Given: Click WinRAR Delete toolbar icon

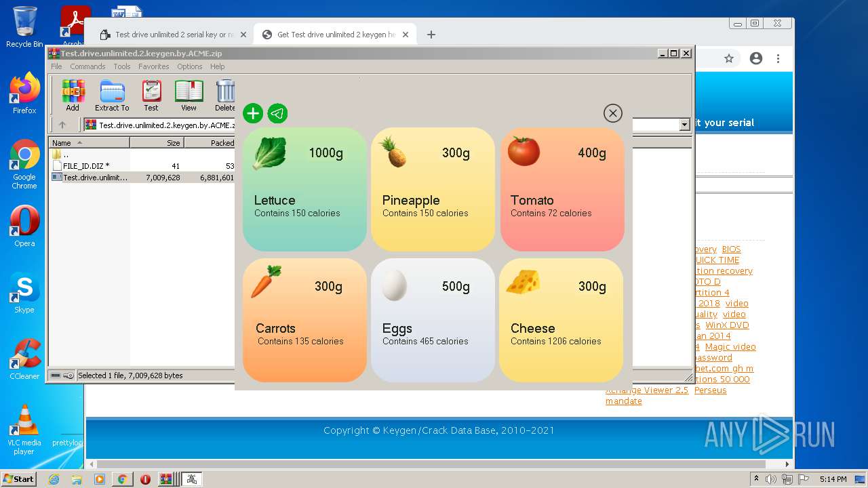Looking at the screenshot, I should tap(225, 96).
